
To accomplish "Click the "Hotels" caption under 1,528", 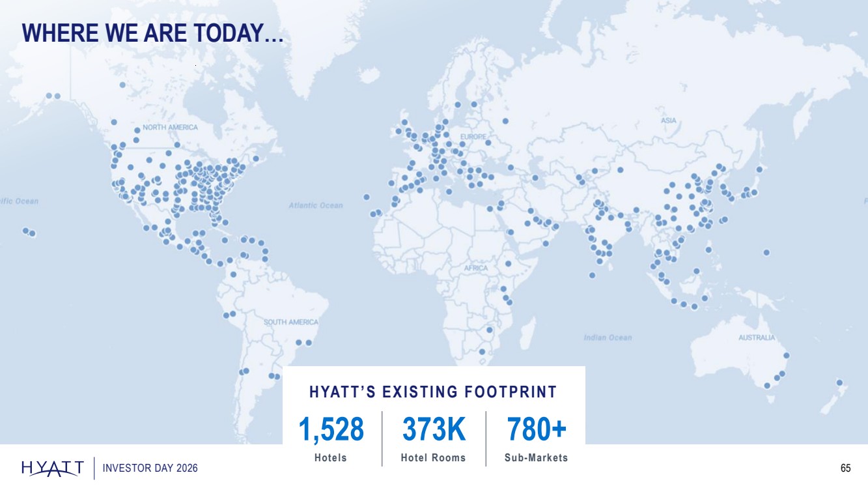I will pos(331,458).
